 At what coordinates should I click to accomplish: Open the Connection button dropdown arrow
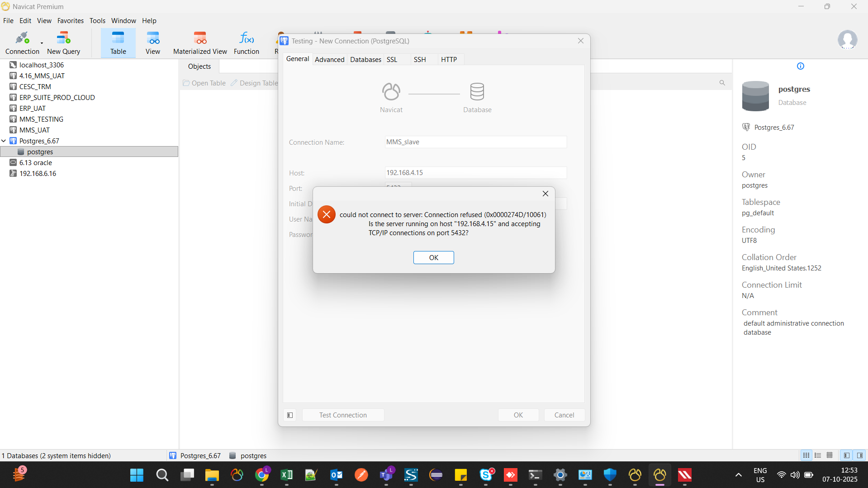[42, 43]
